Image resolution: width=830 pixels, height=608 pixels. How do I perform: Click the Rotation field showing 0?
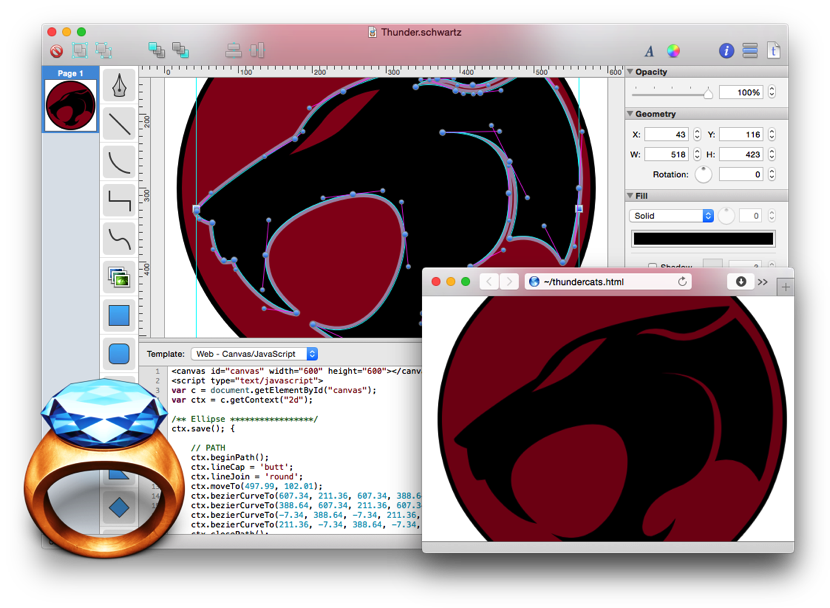[741, 174]
